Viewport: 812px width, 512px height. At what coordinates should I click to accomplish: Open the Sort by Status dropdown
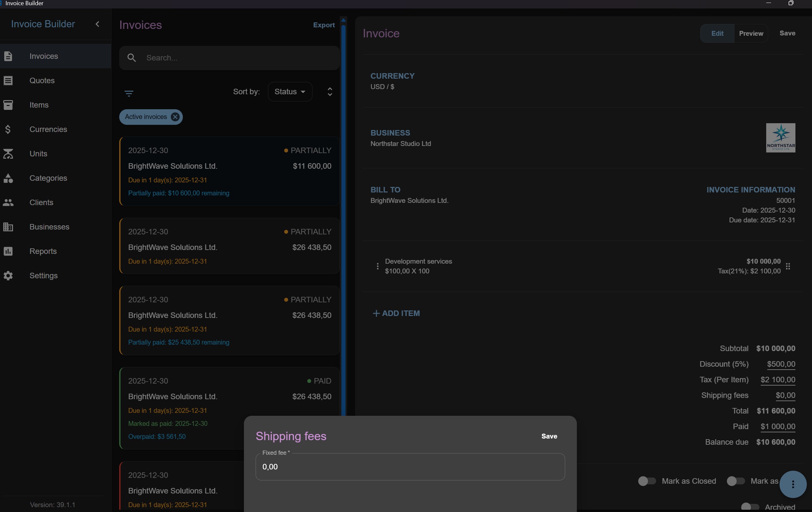[290, 91]
